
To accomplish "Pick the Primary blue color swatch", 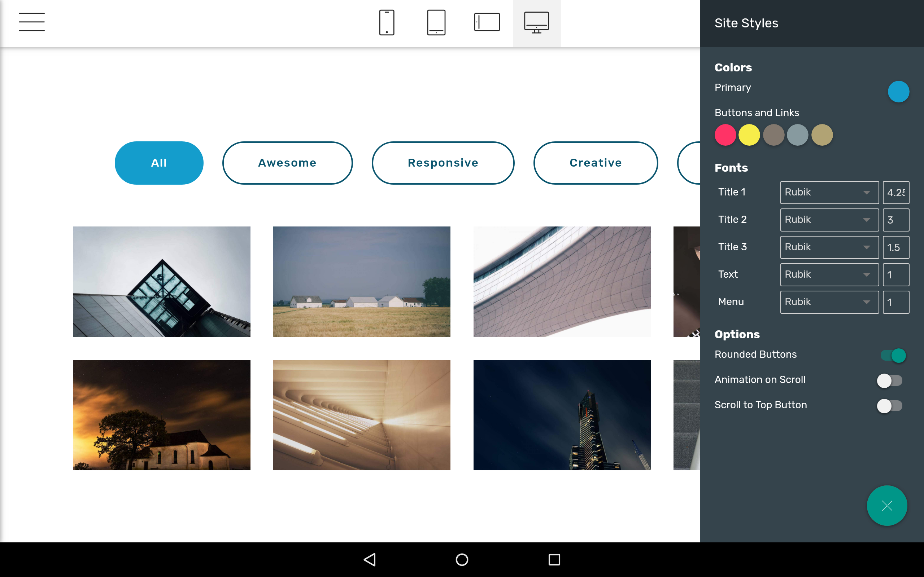I will click(x=898, y=92).
